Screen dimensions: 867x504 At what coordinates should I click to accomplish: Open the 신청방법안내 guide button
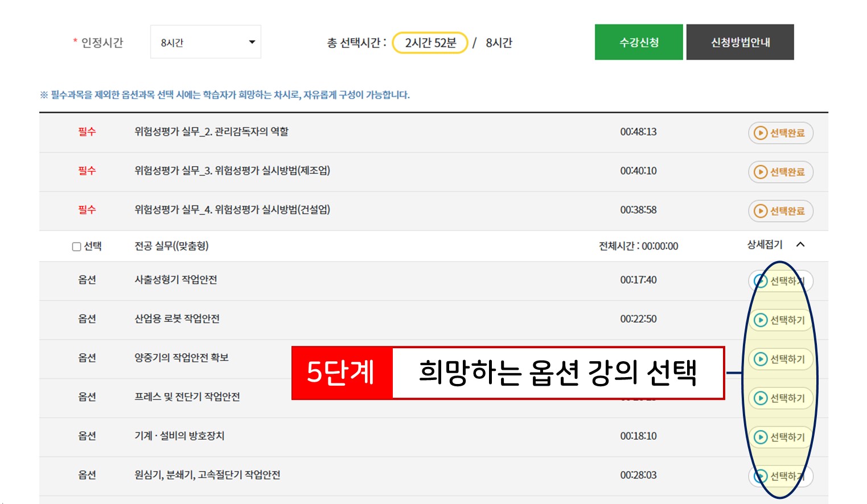pos(740,42)
